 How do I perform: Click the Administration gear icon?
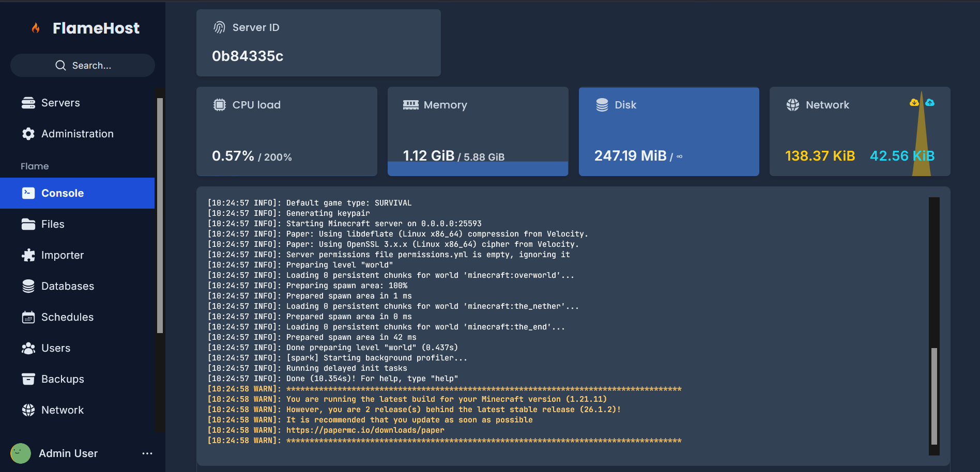coord(28,134)
